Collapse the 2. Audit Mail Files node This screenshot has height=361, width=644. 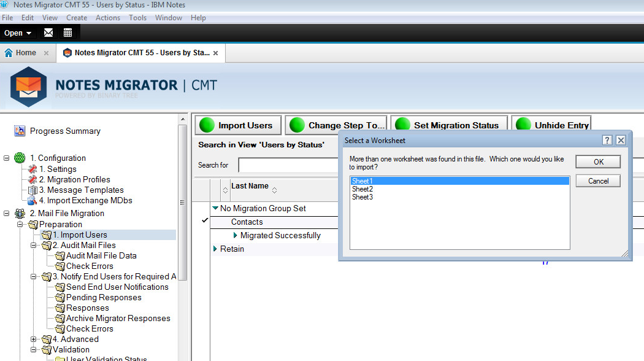[x=33, y=245]
